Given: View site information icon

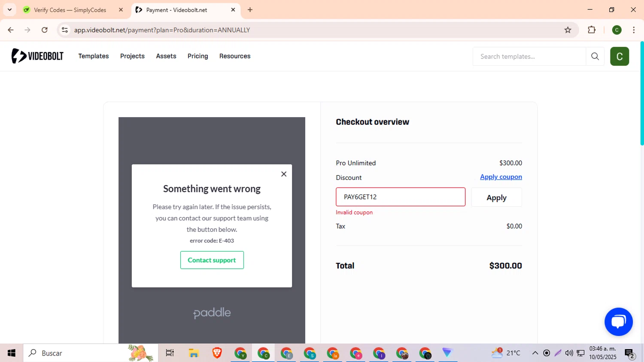Looking at the screenshot, I should tap(65, 30).
